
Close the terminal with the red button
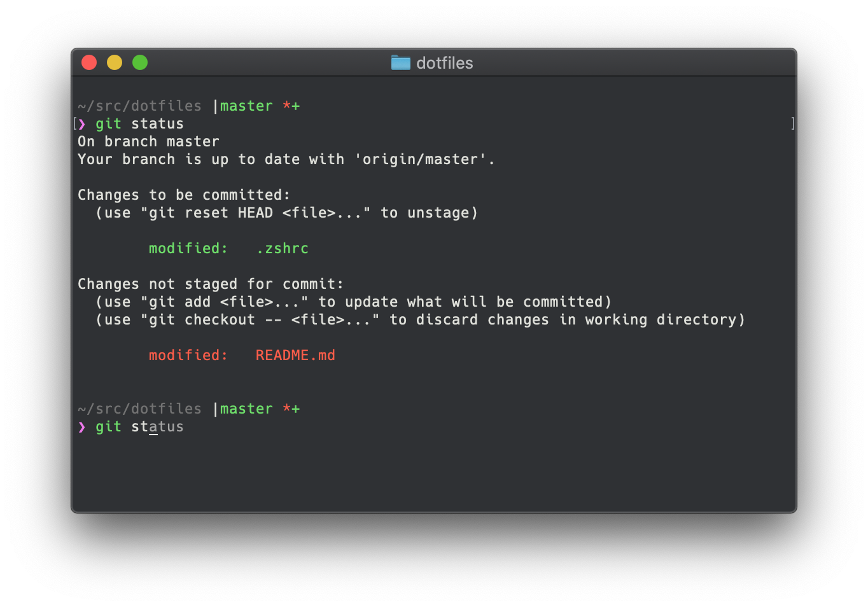click(89, 62)
